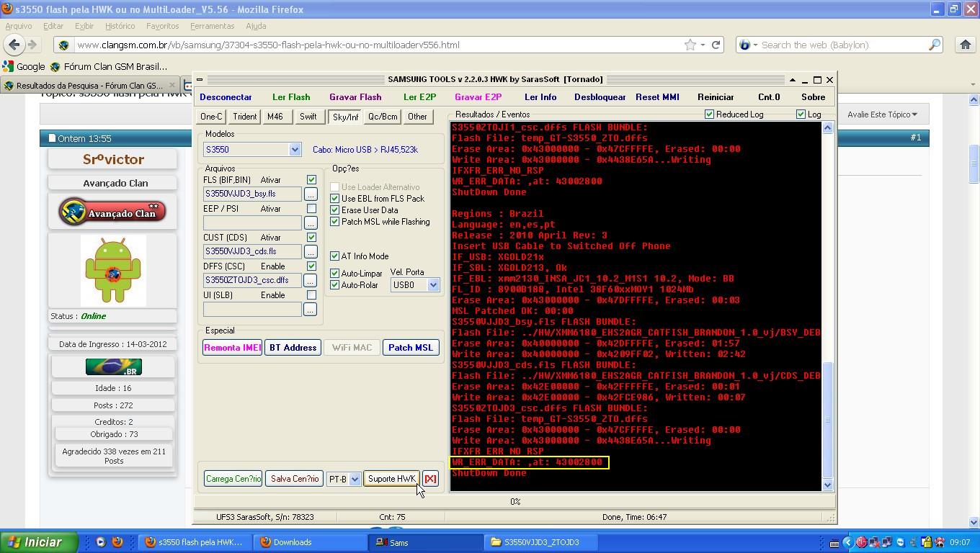Select Qc/Bcm platform tab
The image size is (980, 553).
(383, 117)
